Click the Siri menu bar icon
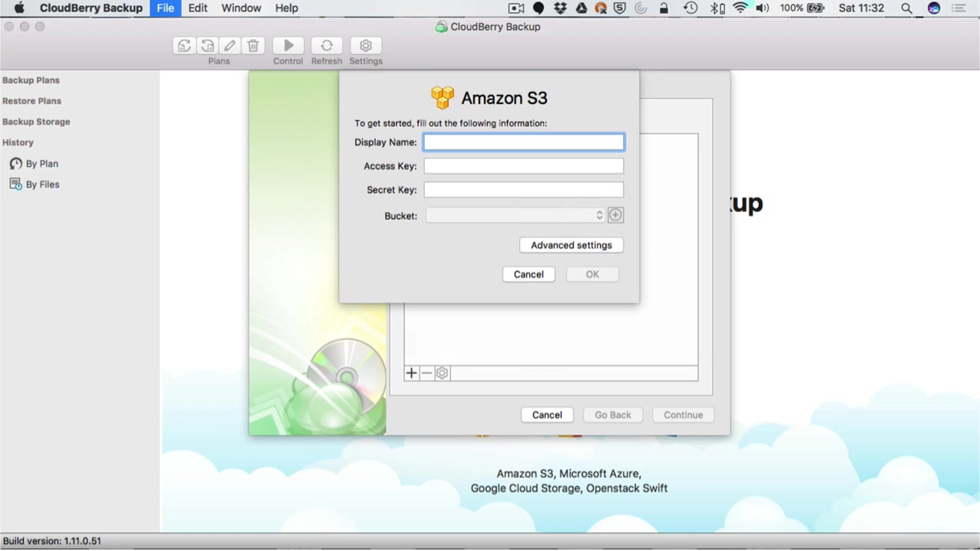 933,8
